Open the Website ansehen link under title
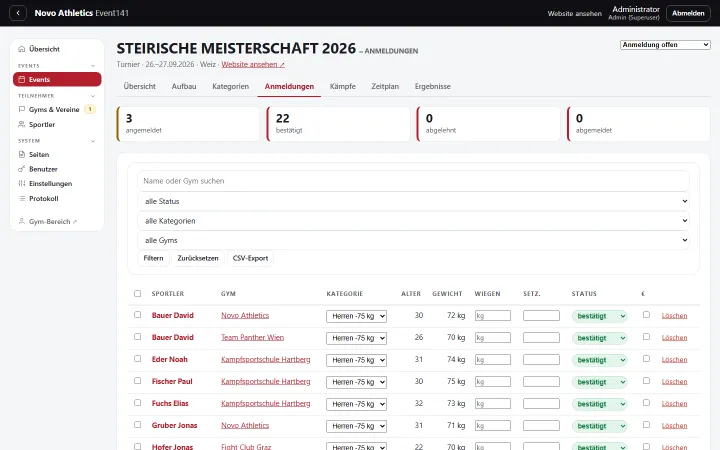 pos(253,65)
